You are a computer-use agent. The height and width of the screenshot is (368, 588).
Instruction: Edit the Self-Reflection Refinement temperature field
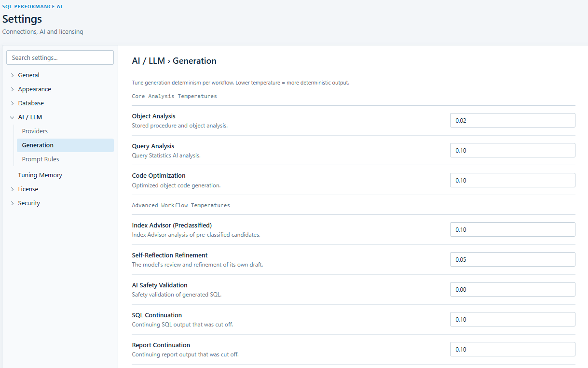pyautogui.click(x=512, y=259)
